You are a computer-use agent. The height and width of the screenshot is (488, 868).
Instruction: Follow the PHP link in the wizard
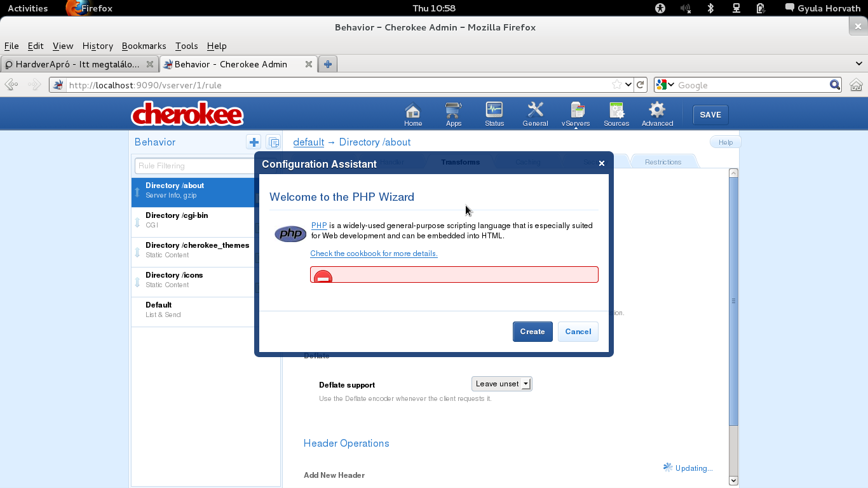coord(319,226)
